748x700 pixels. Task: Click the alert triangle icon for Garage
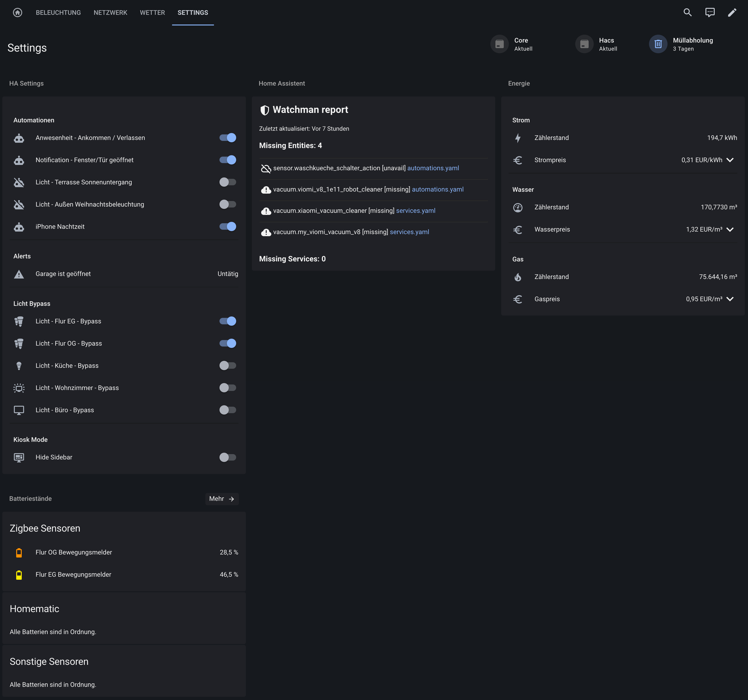point(19,274)
